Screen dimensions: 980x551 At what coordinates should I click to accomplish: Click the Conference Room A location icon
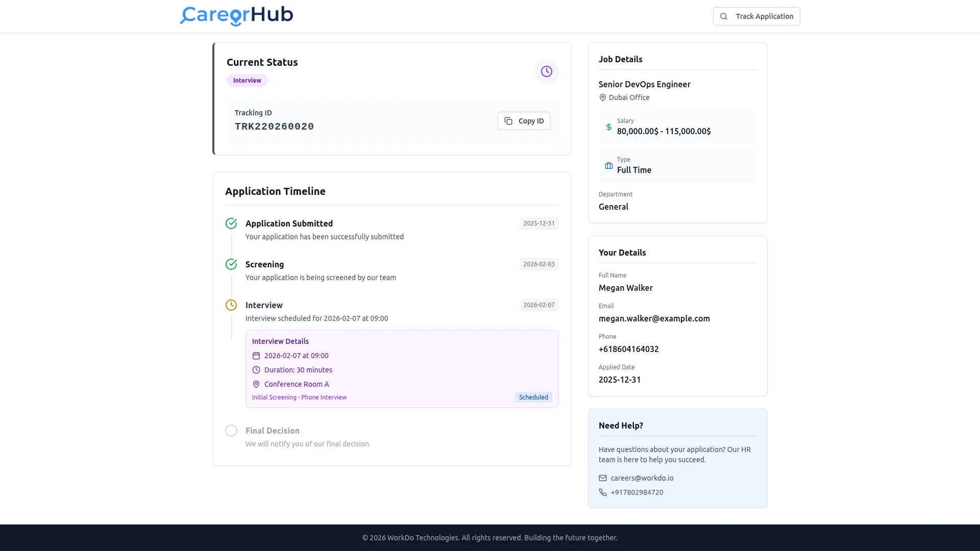256,384
